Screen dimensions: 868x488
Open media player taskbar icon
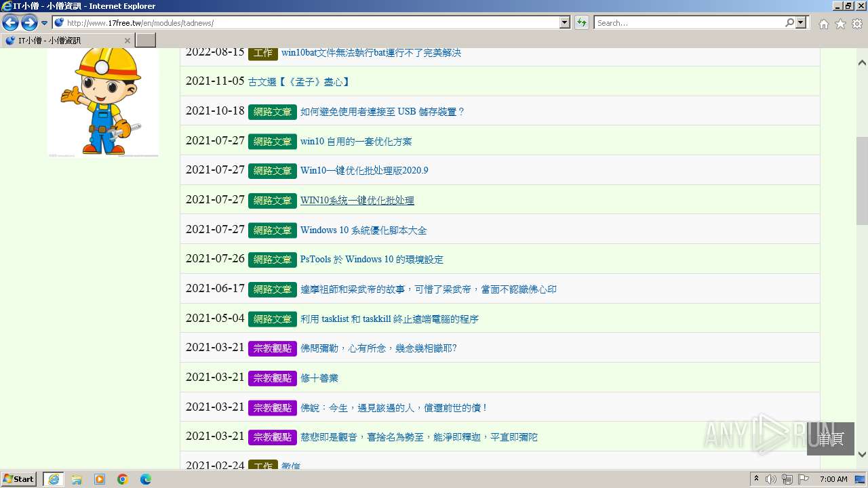coord(100,479)
